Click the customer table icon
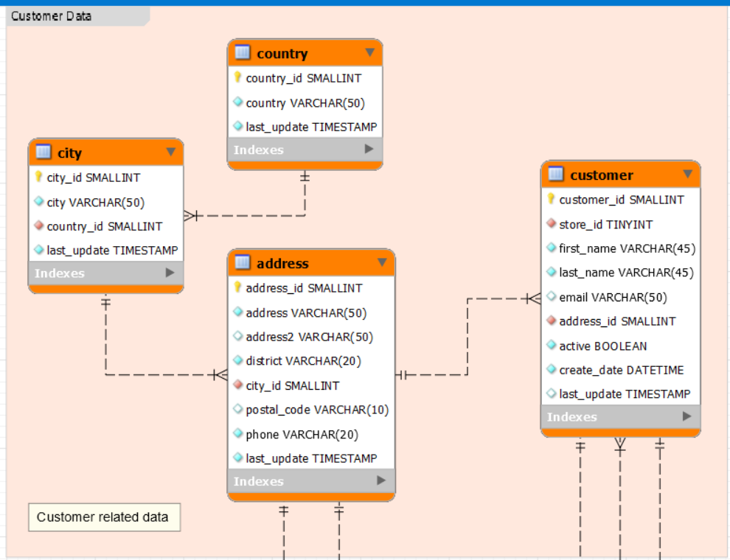 point(555,174)
